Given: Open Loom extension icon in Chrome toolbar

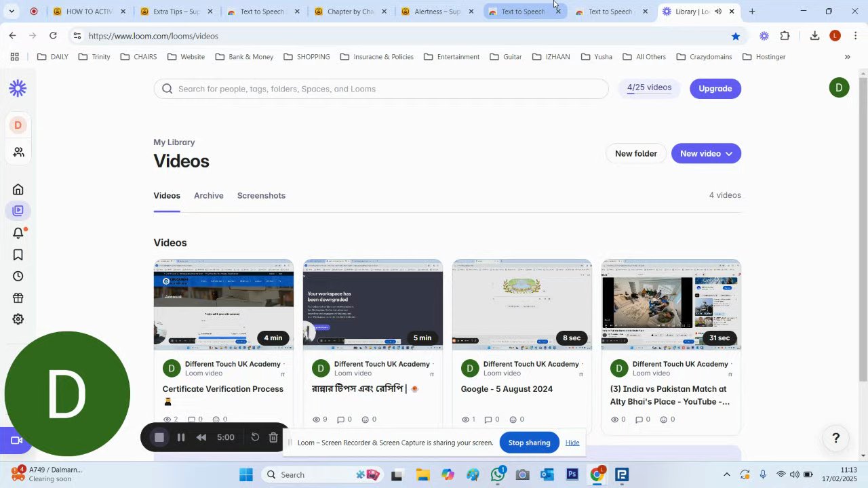Looking at the screenshot, I should [x=764, y=36].
